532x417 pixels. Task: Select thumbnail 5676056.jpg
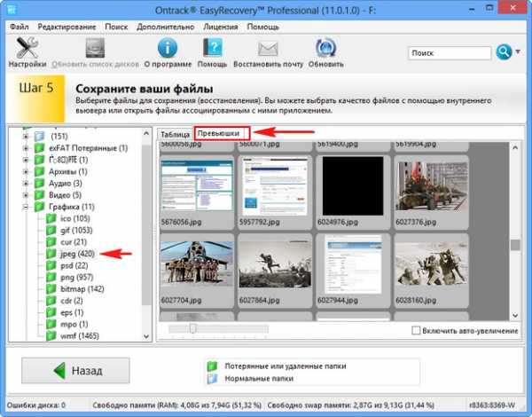point(197,193)
